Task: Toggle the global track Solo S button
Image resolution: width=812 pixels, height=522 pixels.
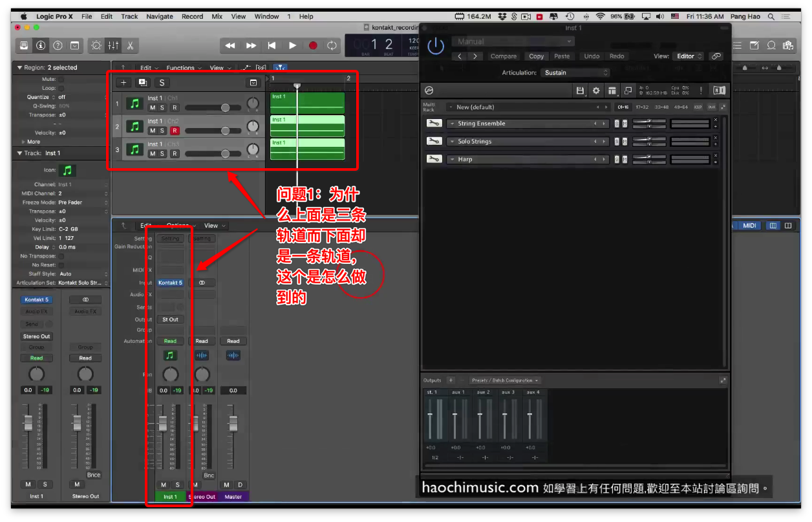Action: click(161, 82)
